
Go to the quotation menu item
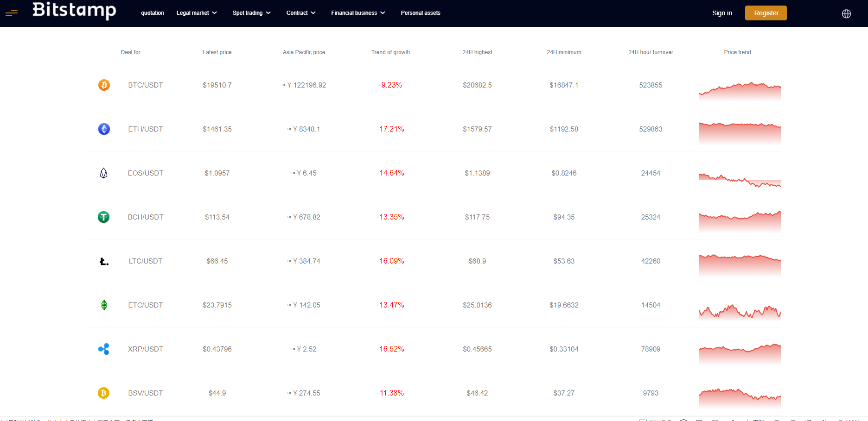coord(153,13)
